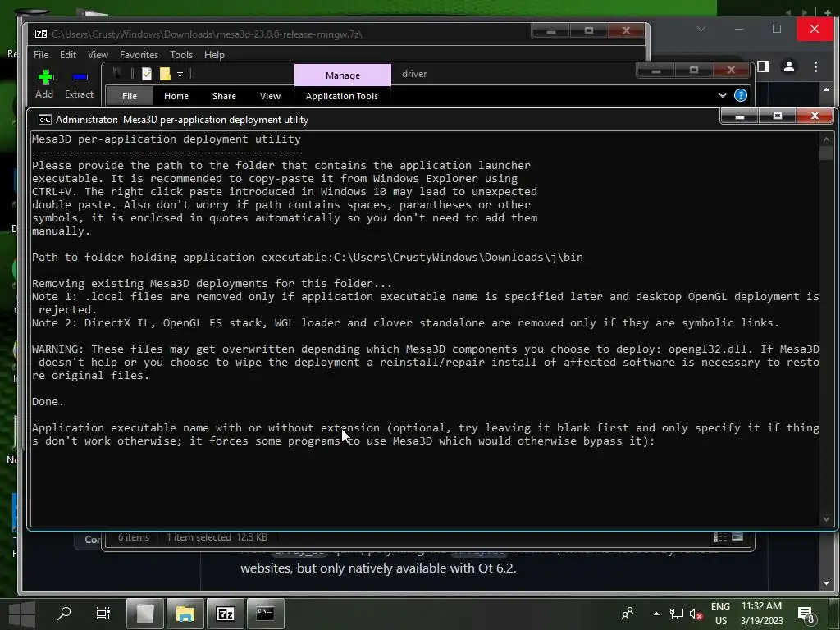This screenshot has height=630, width=840.
Task: Click the muted volume icon in tray
Action: click(696, 614)
